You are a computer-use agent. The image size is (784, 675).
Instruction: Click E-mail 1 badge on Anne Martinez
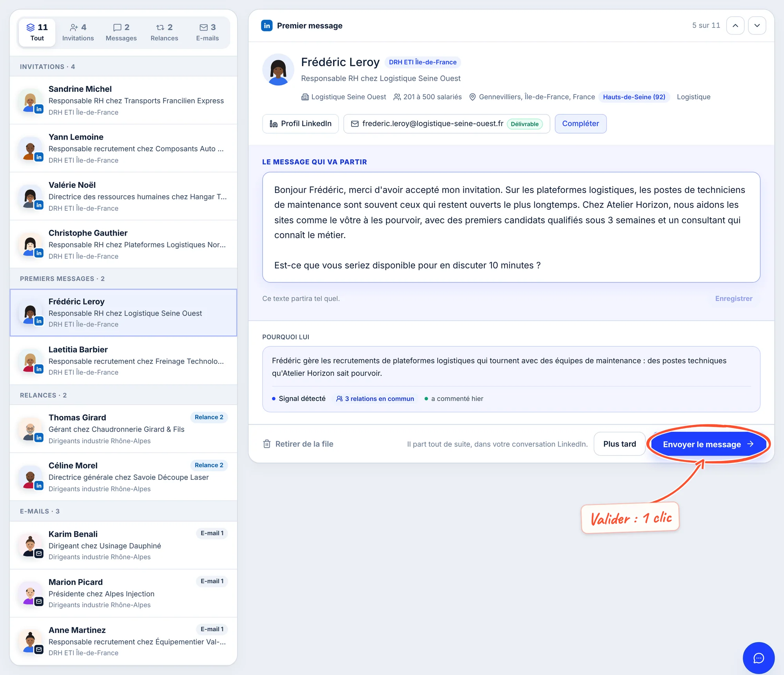click(212, 629)
